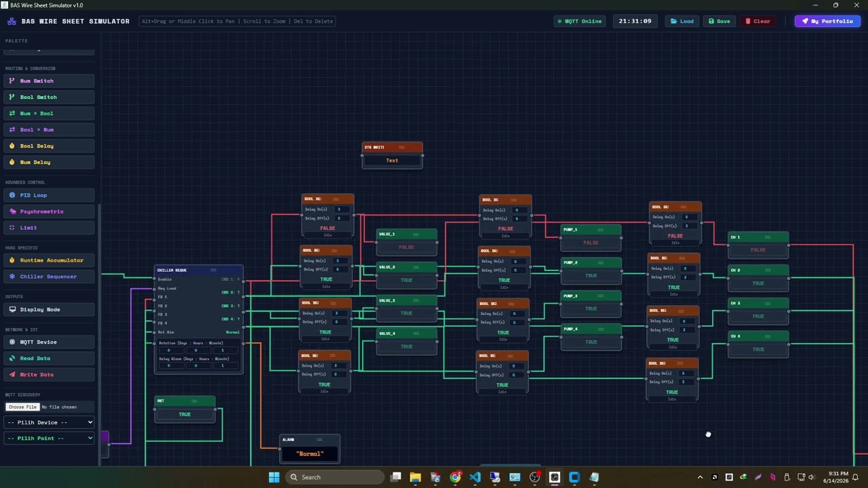Open the Pilih Point dropdown
Viewport: 868px width, 488px height.
coord(49,439)
